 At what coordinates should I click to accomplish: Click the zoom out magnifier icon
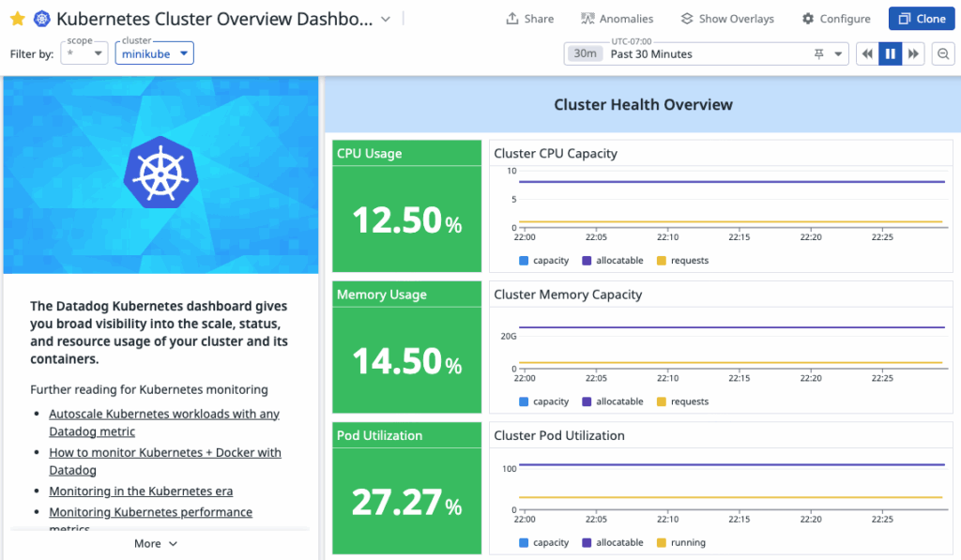tap(943, 54)
